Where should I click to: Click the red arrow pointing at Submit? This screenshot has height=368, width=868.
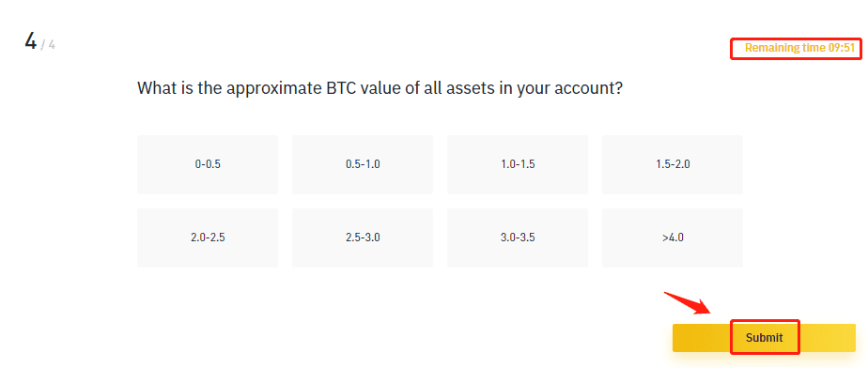(688, 301)
